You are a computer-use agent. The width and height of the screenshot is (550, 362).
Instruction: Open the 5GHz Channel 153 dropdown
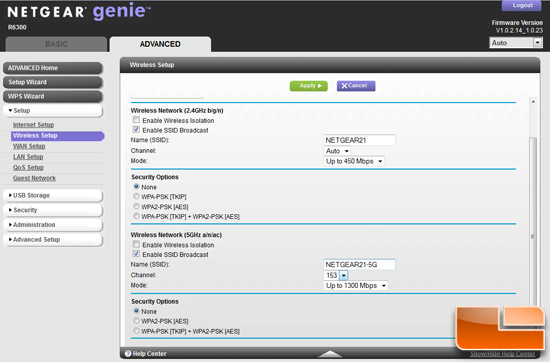pyautogui.click(x=336, y=275)
